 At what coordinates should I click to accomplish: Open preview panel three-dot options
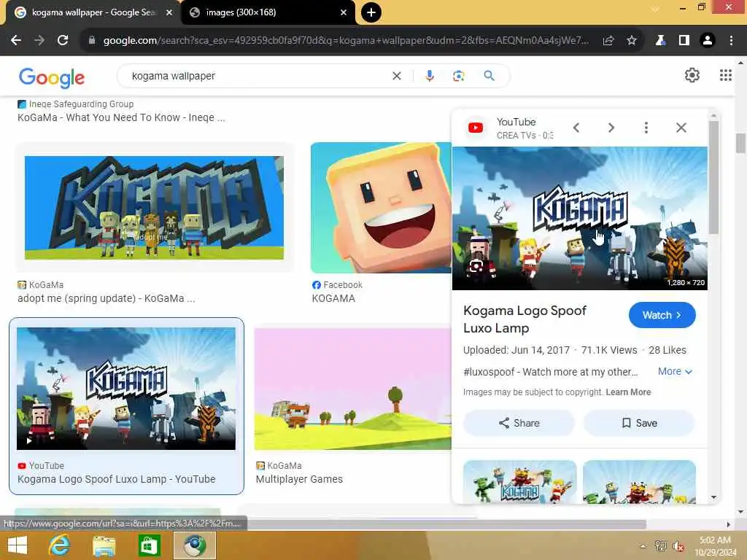[x=646, y=128]
